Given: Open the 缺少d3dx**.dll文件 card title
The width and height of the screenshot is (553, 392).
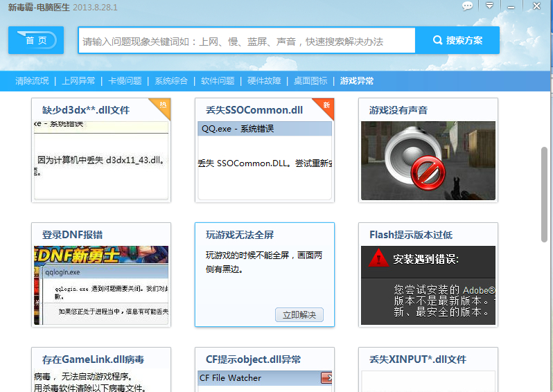Looking at the screenshot, I should pyautogui.click(x=86, y=110).
